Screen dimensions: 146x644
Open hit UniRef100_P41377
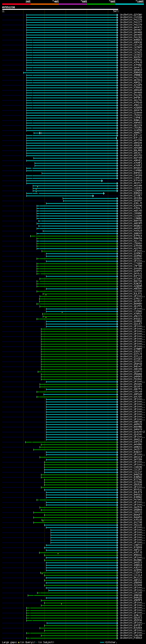coord(131,22)
